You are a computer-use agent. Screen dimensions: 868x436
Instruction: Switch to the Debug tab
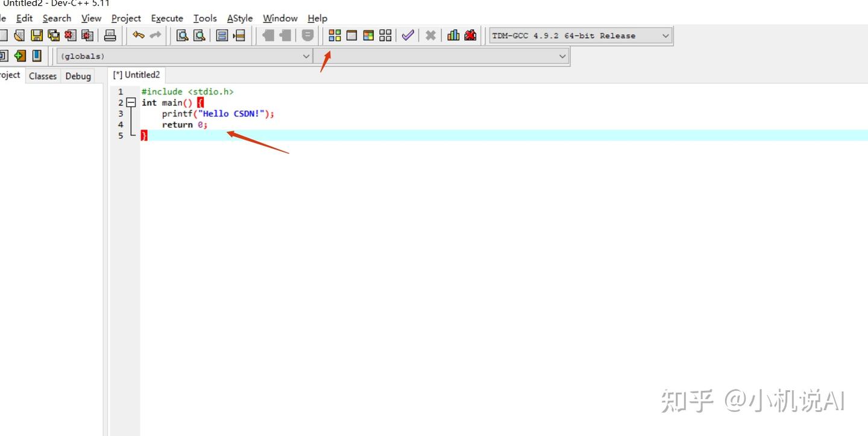click(78, 76)
